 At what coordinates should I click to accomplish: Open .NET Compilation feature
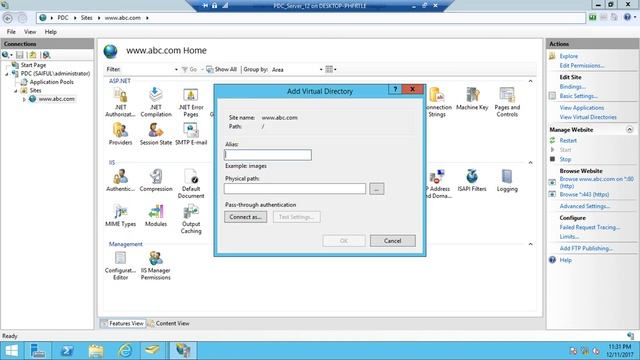156,102
